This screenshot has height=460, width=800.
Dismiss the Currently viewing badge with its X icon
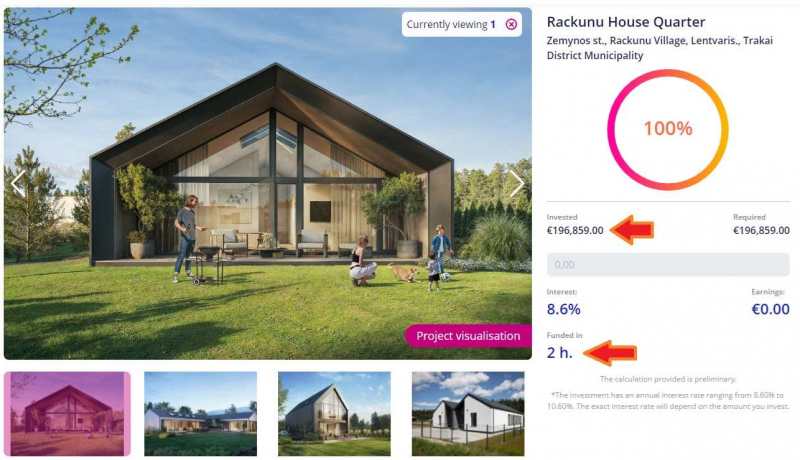click(x=512, y=24)
